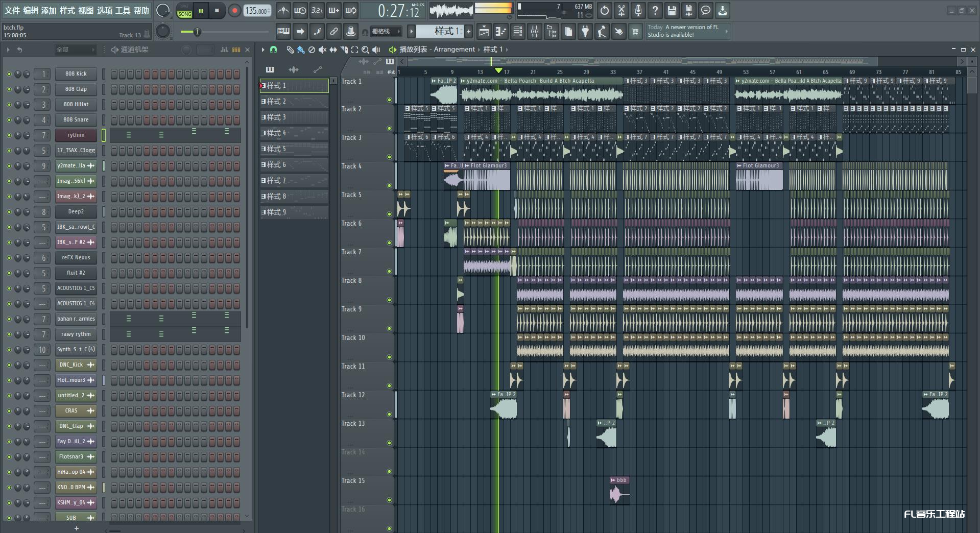Open the Deep2 channel button
This screenshot has width=980, height=533.
click(x=76, y=212)
